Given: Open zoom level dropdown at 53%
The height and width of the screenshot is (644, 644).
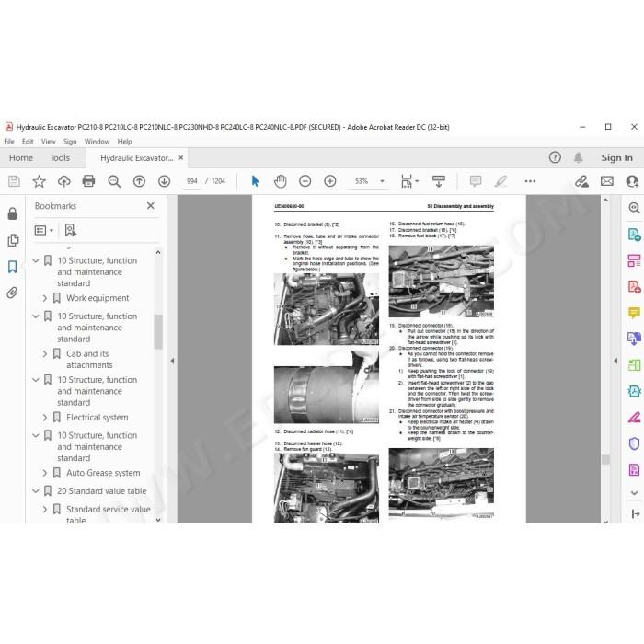Looking at the screenshot, I should (x=382, y=181).
